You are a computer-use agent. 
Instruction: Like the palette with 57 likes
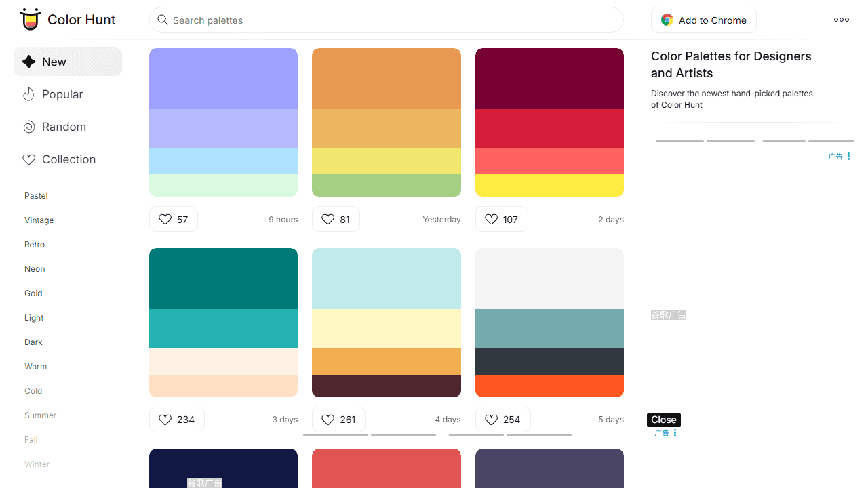(x=174, y=219)
